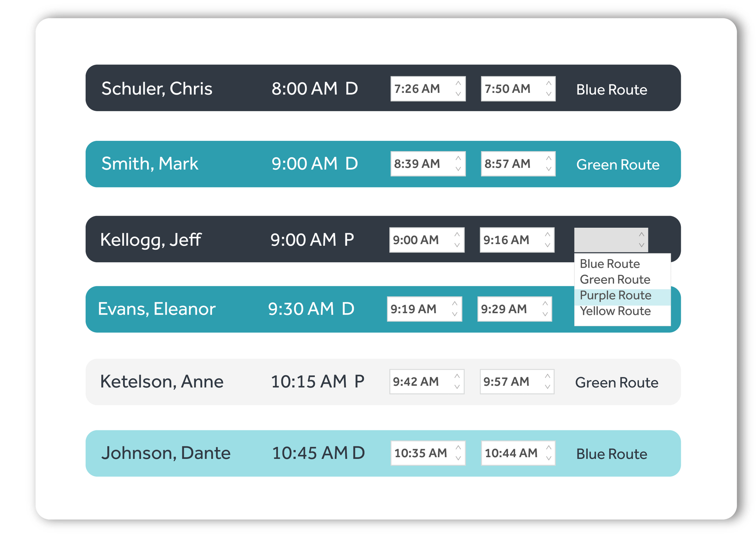The height and width of the screenshot is (538, 756).
Task: Select the Smith, Mark name
Action: coord(150,163)
